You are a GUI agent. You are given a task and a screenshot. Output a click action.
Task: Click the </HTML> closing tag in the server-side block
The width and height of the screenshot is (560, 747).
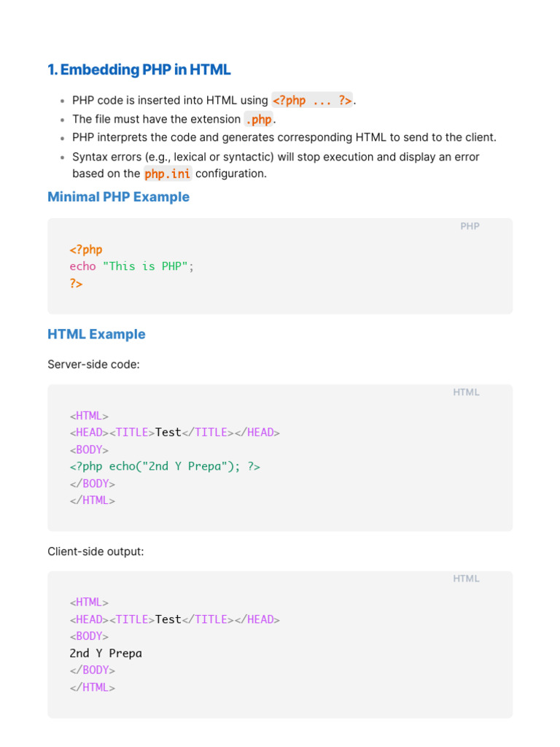pos(93,500)
